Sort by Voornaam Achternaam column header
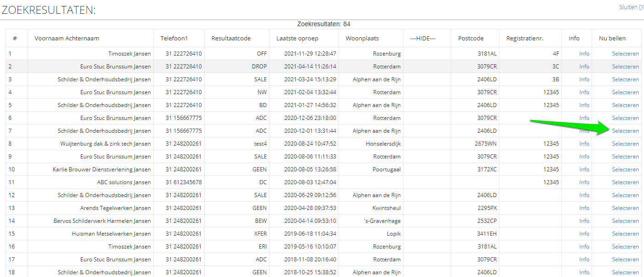This screenshot has width=644, height=277. 67,39
